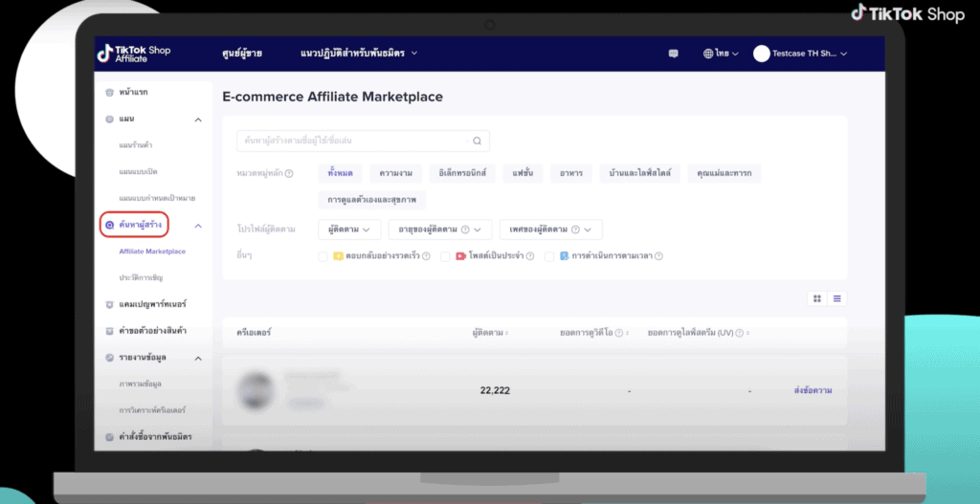Select อาหาร category filter
This screenshot has height=504, width=980.
(x=571, y=174)
